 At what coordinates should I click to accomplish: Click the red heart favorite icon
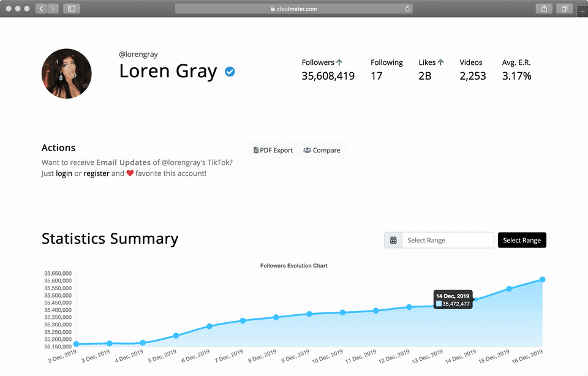(x=130, y=173)
